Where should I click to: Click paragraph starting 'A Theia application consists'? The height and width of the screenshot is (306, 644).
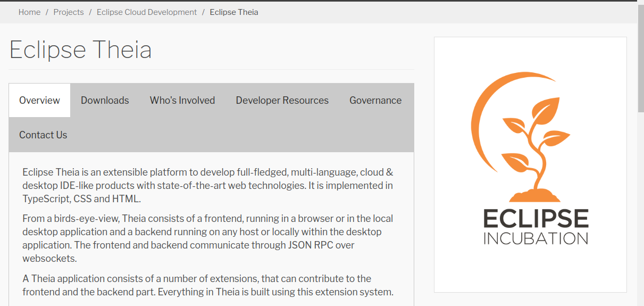pos(208,285)
